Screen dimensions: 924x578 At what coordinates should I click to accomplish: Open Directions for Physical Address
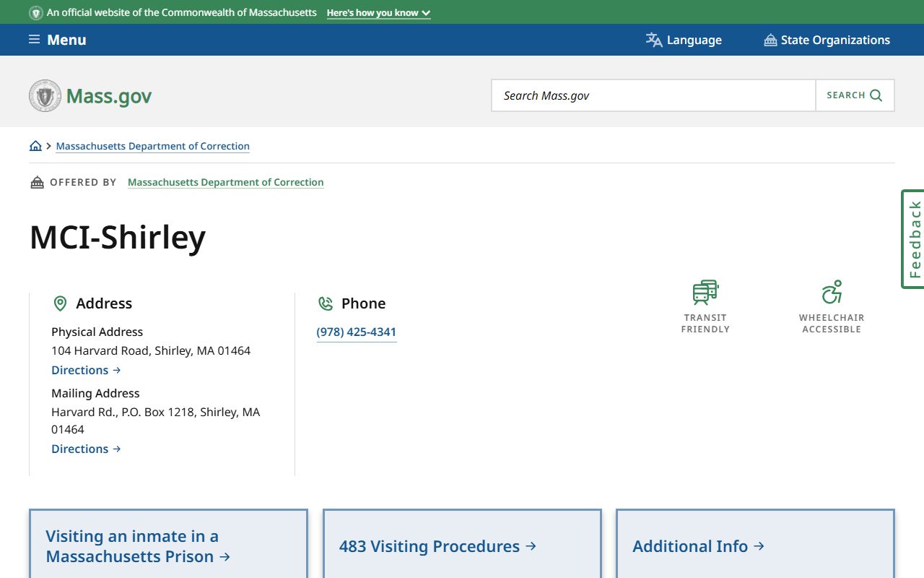[x=86, y=370]
